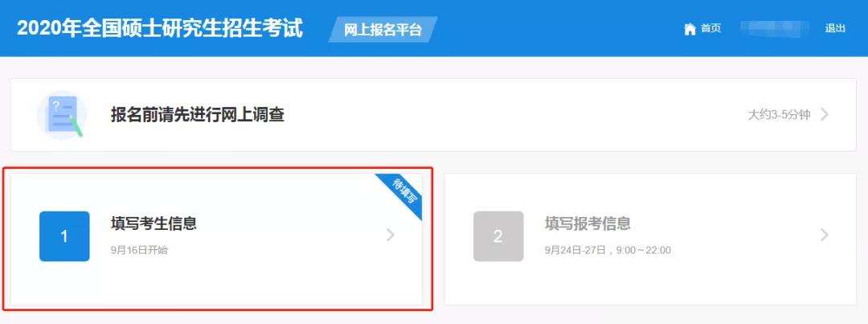Click the 填写报考信息 heading
The height and width of the screenshot is (324, 868).
click(588, 224)
